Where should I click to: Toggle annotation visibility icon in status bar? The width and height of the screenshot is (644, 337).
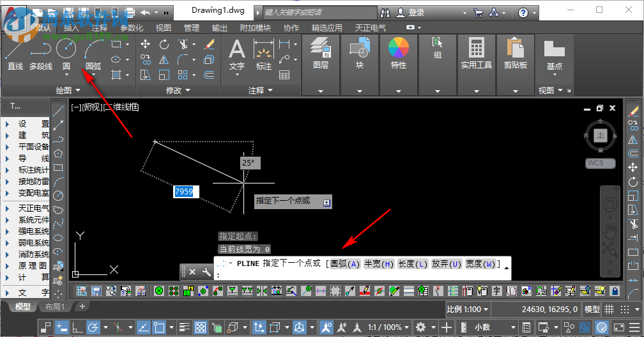tap(327, 327)
